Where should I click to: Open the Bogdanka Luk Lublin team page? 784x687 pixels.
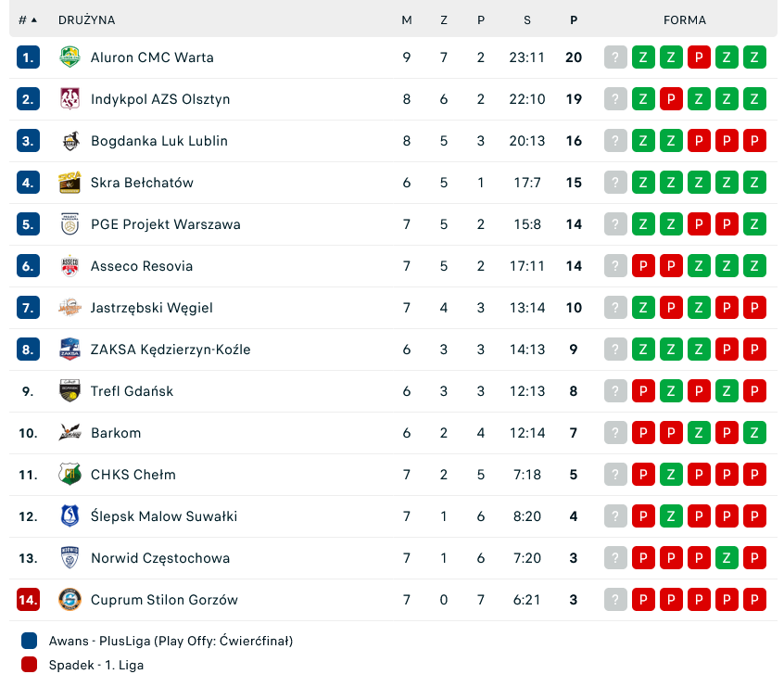pos(158,141)
